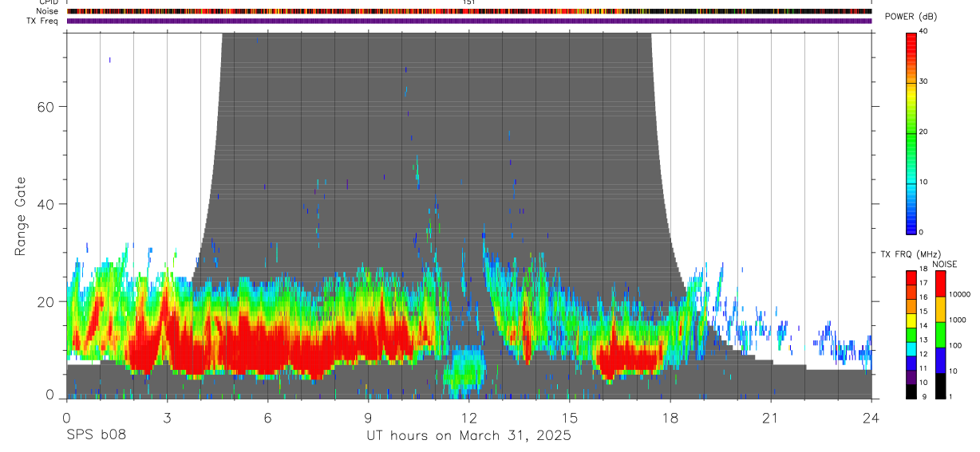Click the '12' hour tick on UT axis
Screen dimensions: 980x452
(468, 417)
